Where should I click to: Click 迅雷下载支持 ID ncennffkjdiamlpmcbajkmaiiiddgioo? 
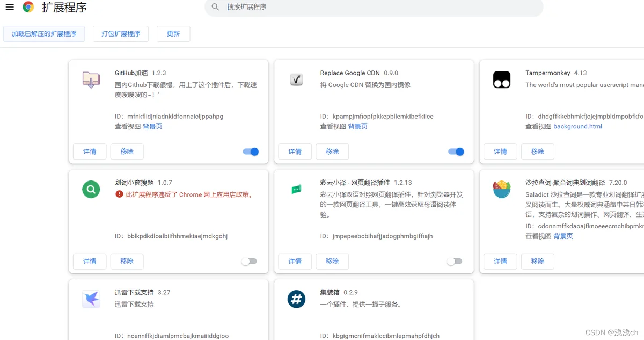pos(172,336)
